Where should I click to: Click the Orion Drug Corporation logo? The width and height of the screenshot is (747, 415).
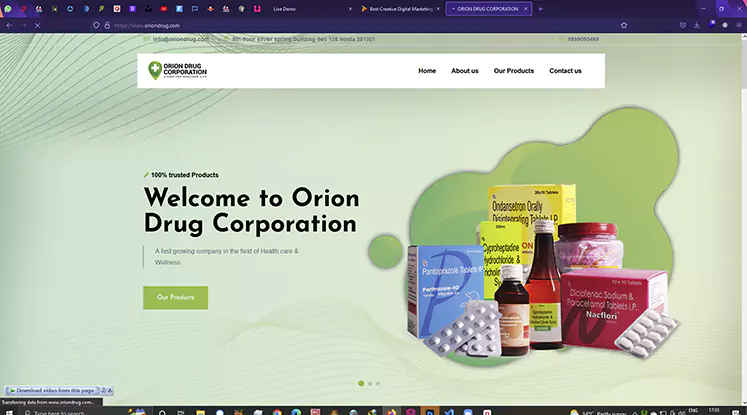tap(178, 71)
